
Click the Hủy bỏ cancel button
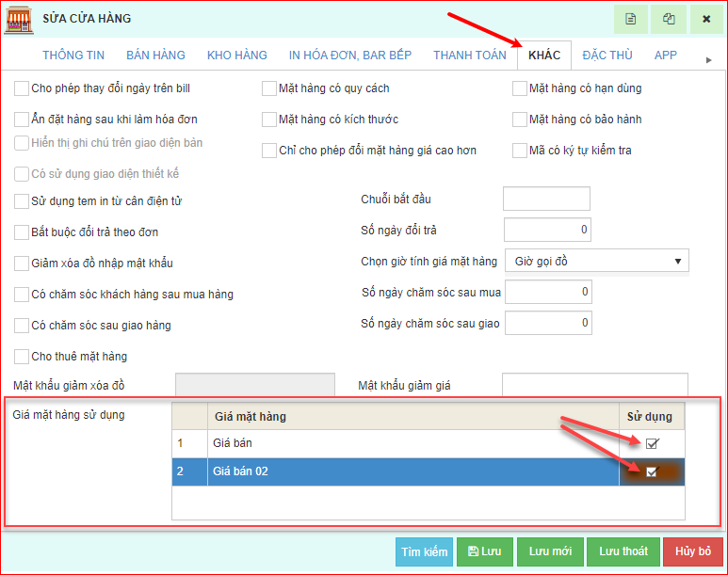coord(692,551)
